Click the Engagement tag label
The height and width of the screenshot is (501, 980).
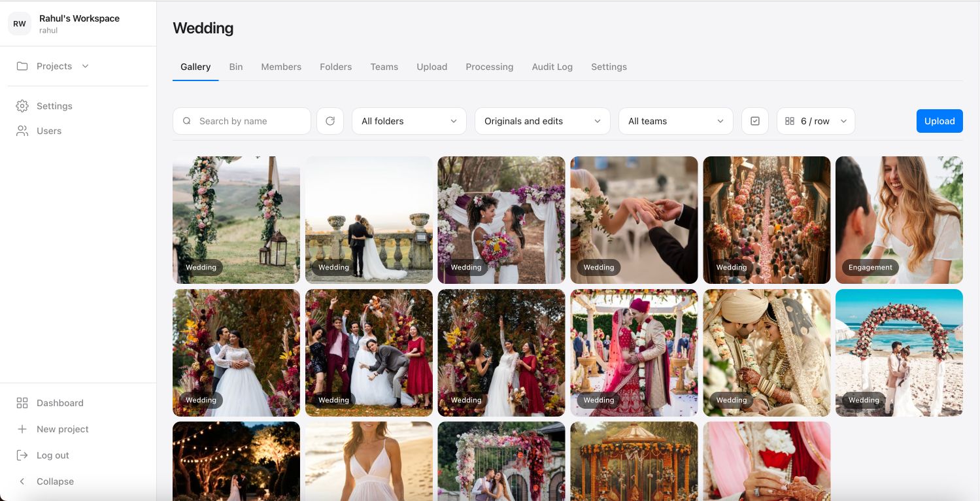[870, 268]
